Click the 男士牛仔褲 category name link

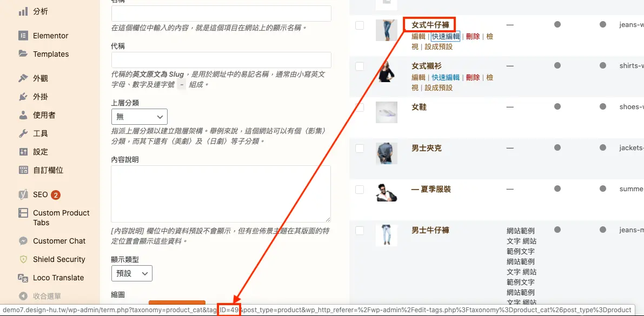430,230
